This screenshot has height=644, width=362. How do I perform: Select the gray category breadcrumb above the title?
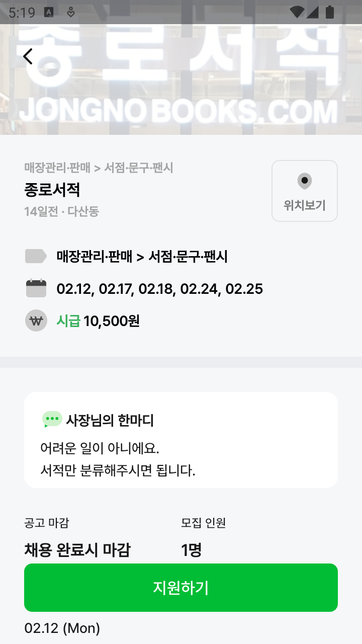(99, 168)
